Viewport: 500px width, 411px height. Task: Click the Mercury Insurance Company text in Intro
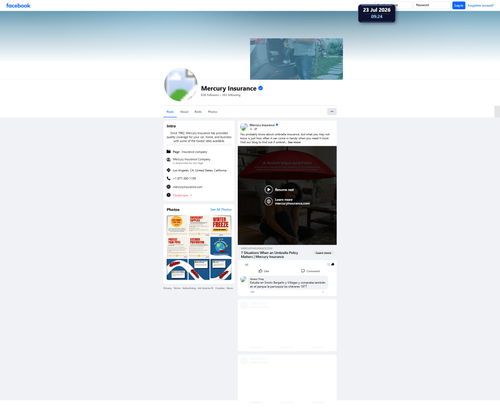[x=192, y=159]
